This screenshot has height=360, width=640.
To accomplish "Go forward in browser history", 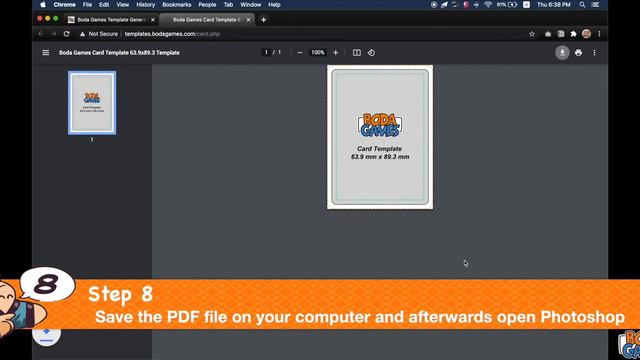I will click(53, 34).
